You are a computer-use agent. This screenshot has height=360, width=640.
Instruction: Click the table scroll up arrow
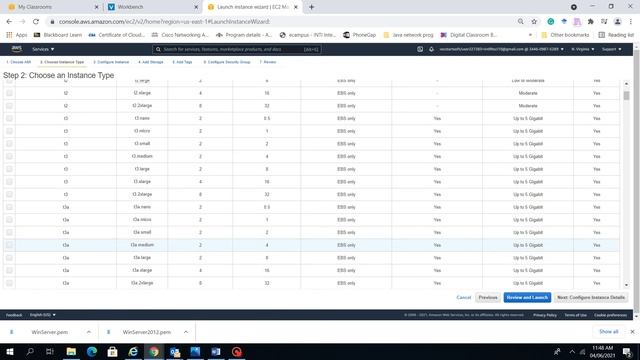coord(626,84)
